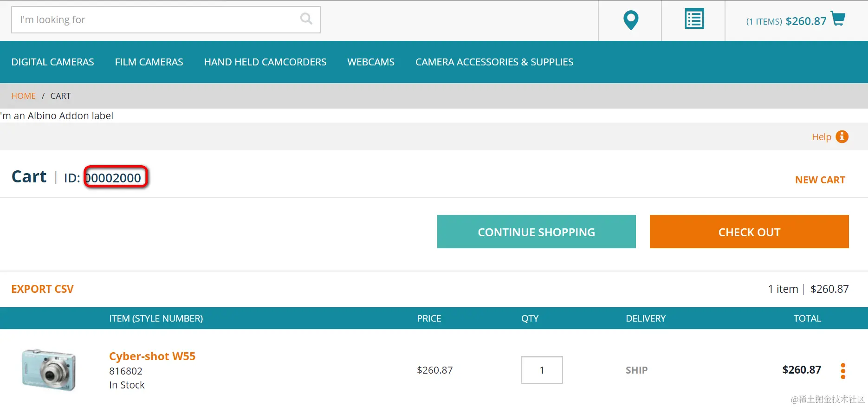Click the PRICE column header

(429, 318)
